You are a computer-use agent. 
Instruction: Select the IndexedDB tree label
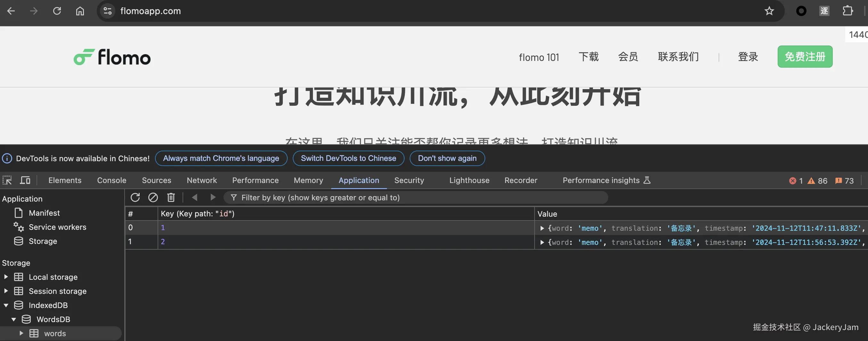pyautogui.click(x=48, y=305)
